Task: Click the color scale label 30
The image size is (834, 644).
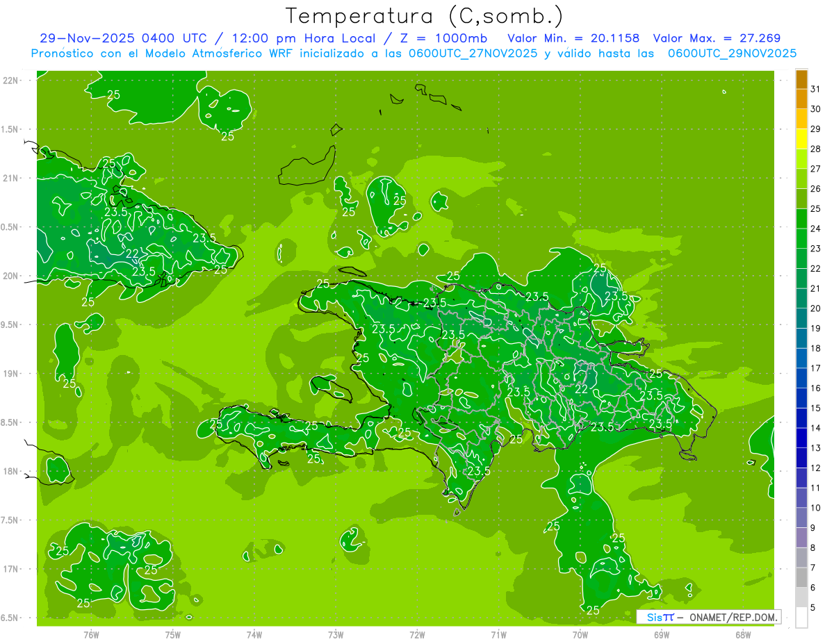Action: [x=815, y=108]
